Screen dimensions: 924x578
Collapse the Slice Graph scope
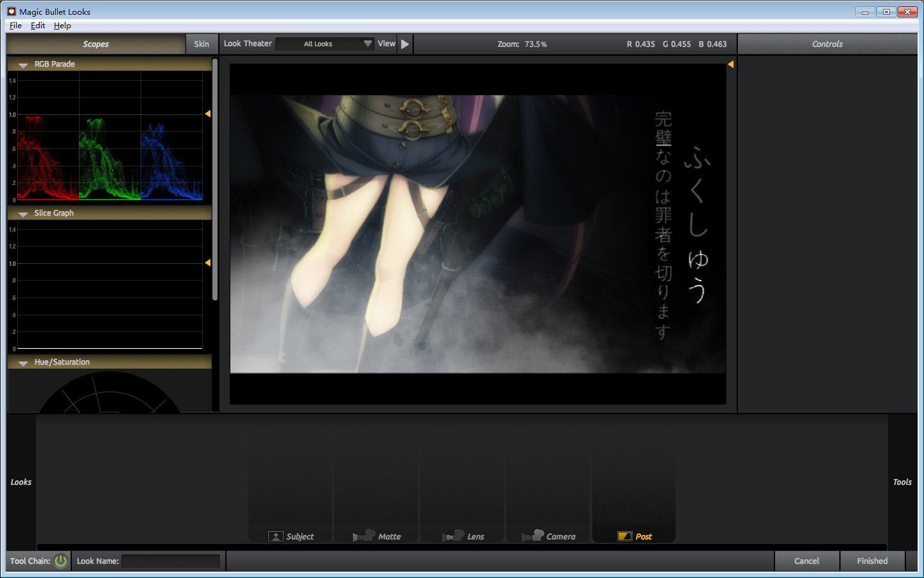pyautogui.click(x=23, y=214)
